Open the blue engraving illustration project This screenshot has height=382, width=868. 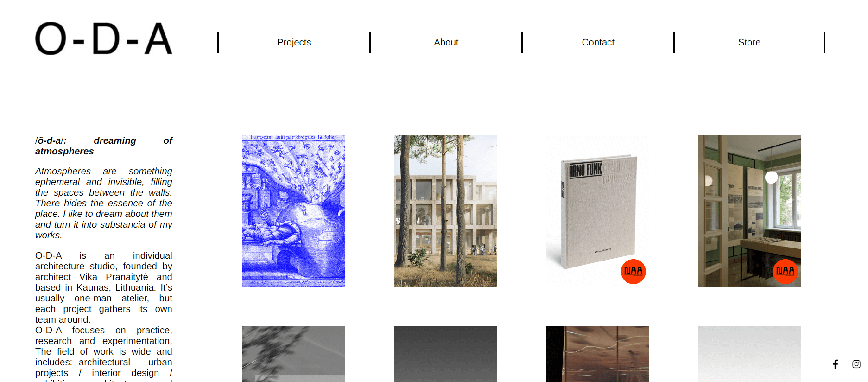click(x=293, y=211)
